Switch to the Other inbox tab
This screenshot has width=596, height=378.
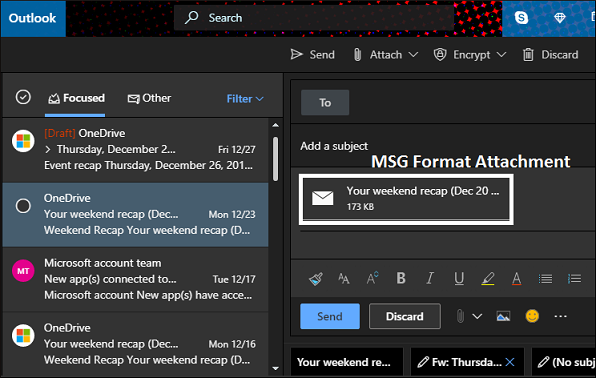pyautogui.click(x=149, y=98)
